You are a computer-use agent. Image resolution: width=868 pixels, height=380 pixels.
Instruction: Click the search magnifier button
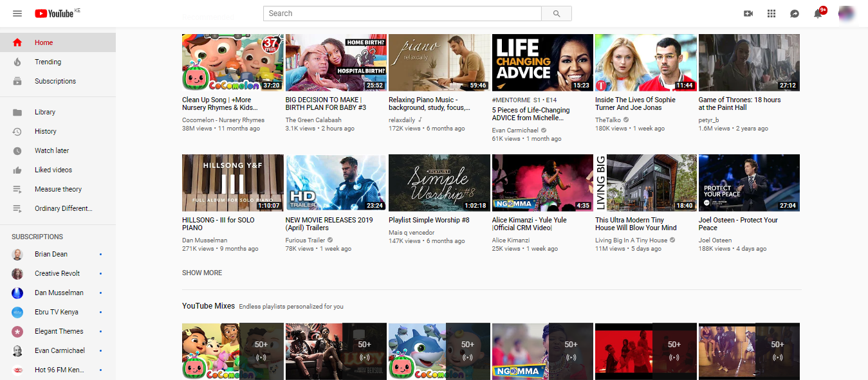[x=557, y=14]
